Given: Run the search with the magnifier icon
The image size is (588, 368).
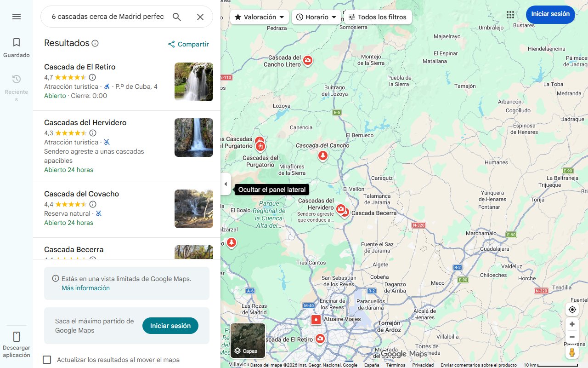Looking at the screenshot, I should click(176, 17).
